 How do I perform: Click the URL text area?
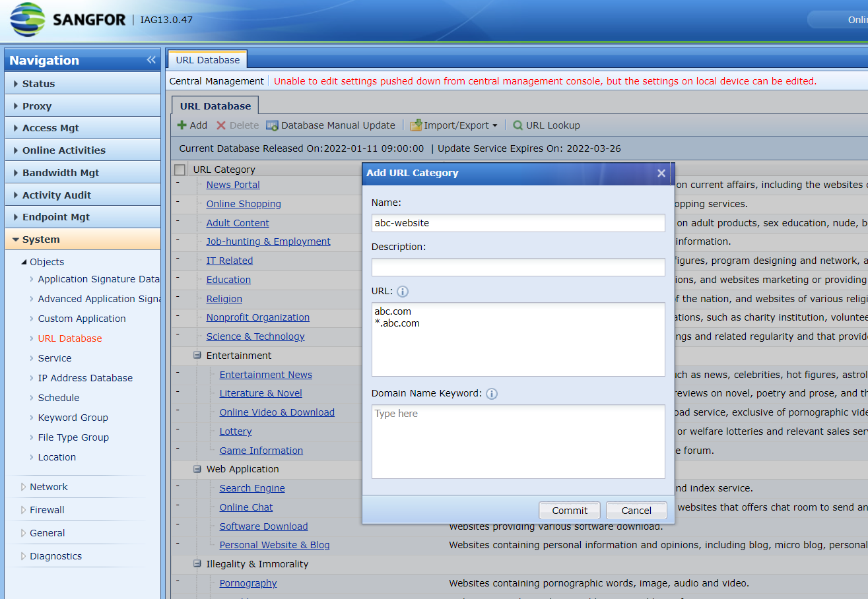pos(518,339)
